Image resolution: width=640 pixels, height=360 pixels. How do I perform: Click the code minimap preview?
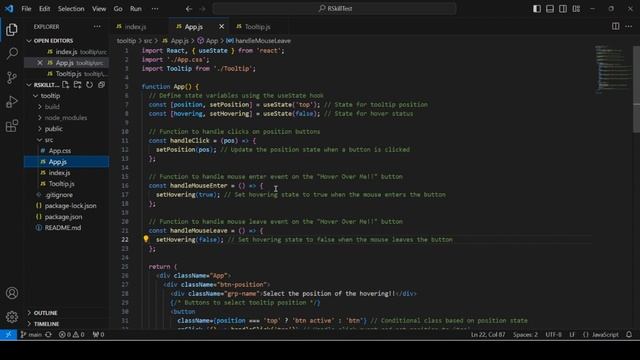coord(613,69)
